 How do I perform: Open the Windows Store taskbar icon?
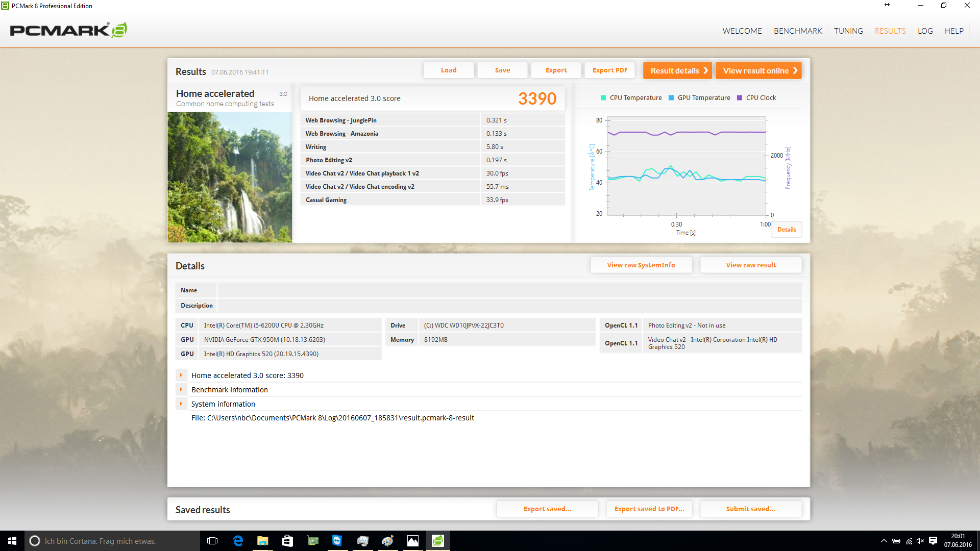coord(287,541)
